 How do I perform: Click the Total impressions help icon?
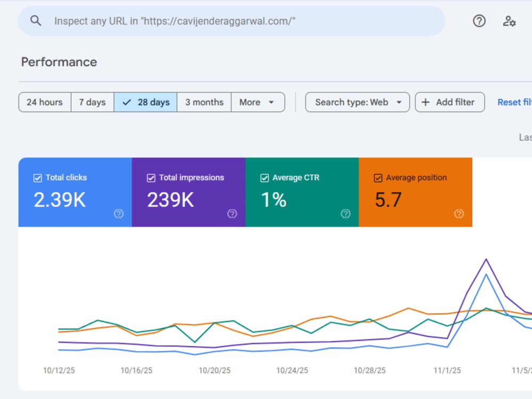232,214
